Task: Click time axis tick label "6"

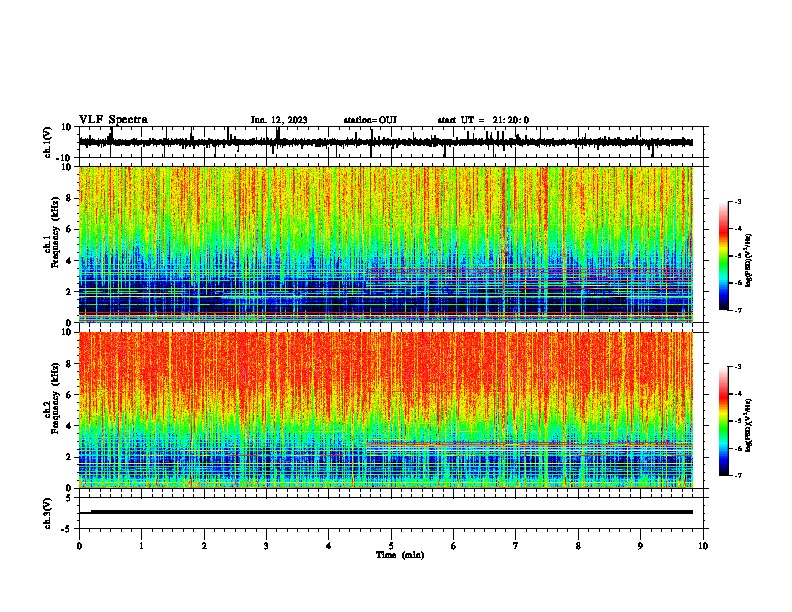Action: [x=454, y=546]
